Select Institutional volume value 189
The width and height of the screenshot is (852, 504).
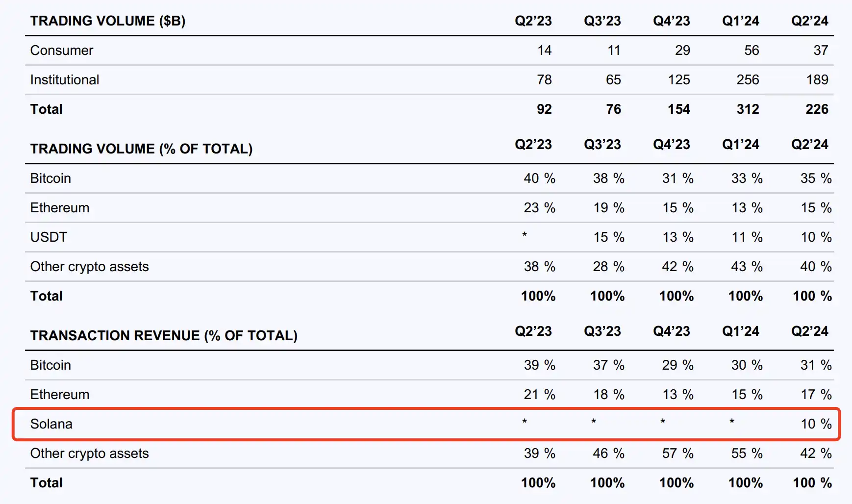click(x=817, y=80)
